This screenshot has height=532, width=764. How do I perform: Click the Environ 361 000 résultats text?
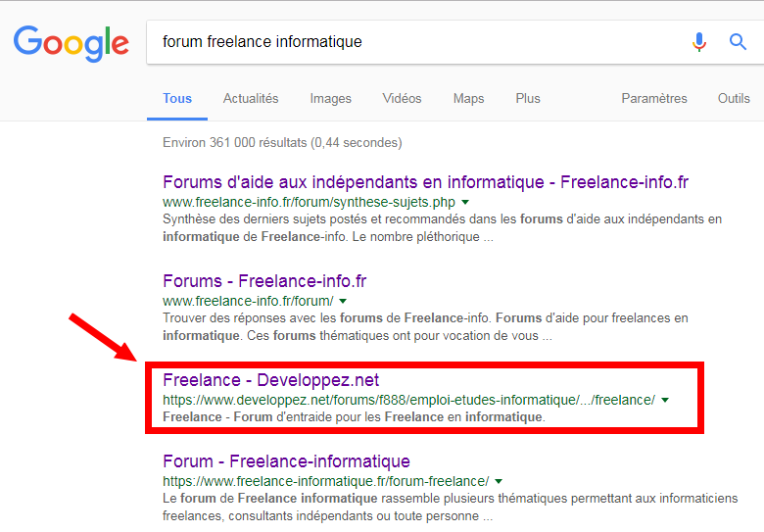282,143
